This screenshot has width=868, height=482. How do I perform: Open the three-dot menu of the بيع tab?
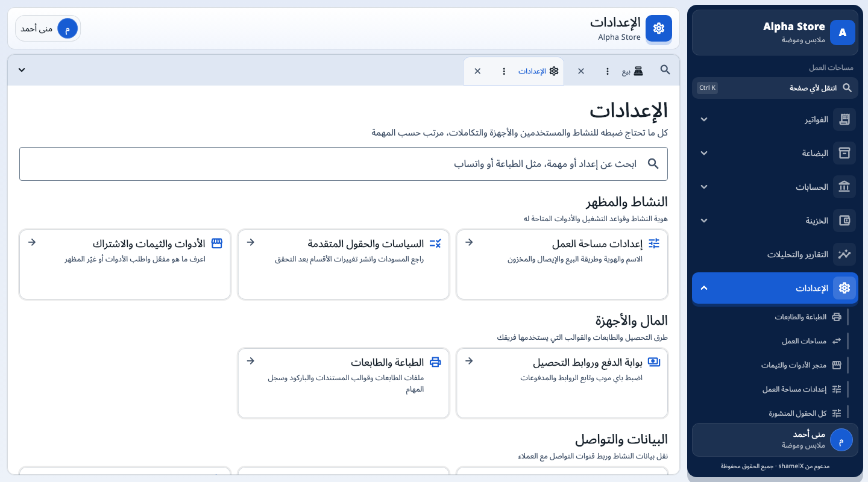click(608, 71)
